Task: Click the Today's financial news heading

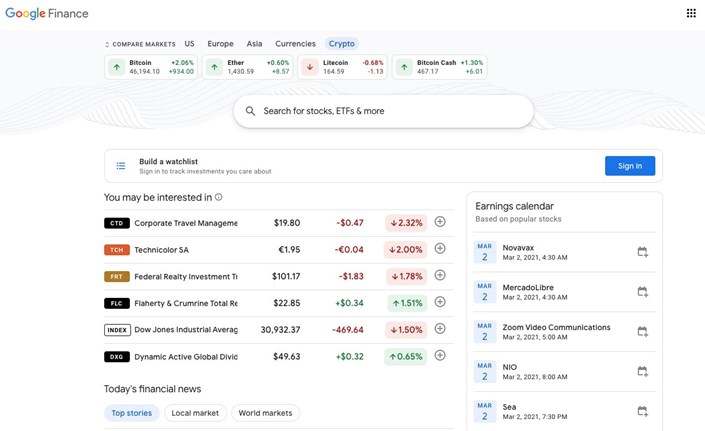Action: (152, 389)
